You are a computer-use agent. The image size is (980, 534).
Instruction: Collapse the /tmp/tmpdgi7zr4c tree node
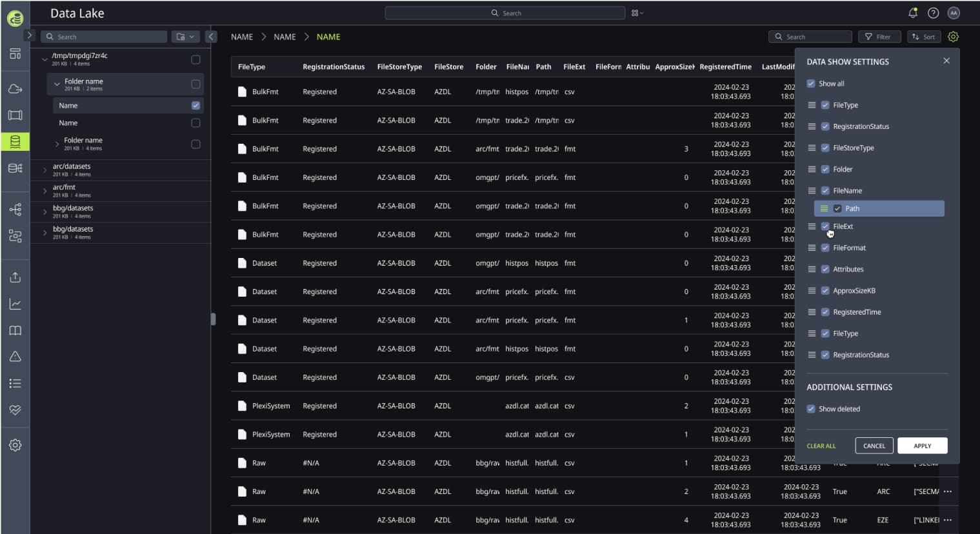click(45, 59)
